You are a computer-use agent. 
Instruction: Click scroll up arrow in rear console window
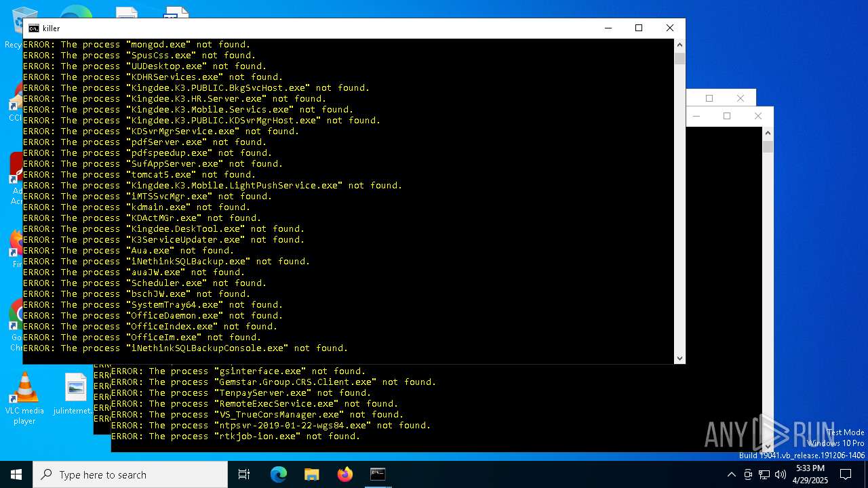(x=768, y=133)
